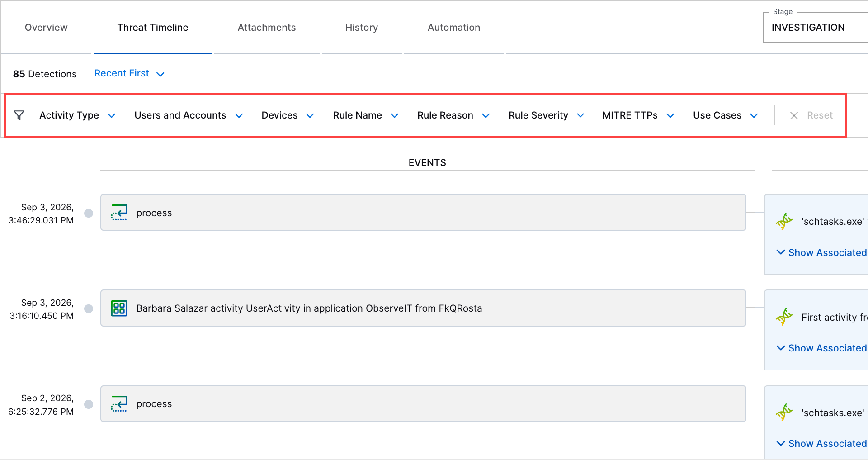Select the Threat Timeline tab
The width and height of the screenshot is (868, 460).
(x=153, y=28)
